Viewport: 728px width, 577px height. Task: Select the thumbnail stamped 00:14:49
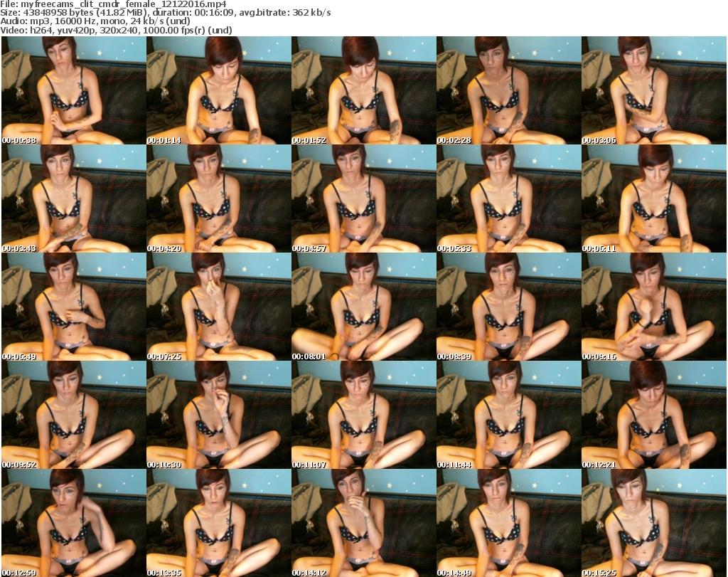point(508,523)
